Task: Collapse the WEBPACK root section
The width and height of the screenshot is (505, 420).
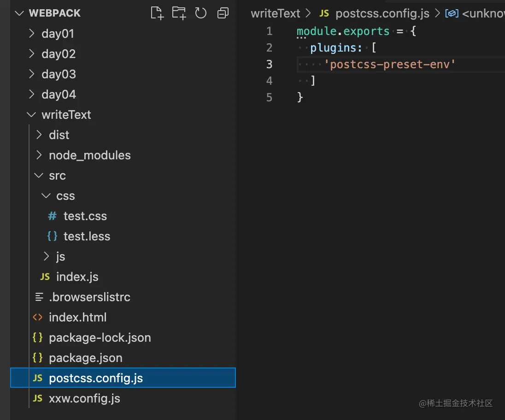Action: [x=19, y=13]
